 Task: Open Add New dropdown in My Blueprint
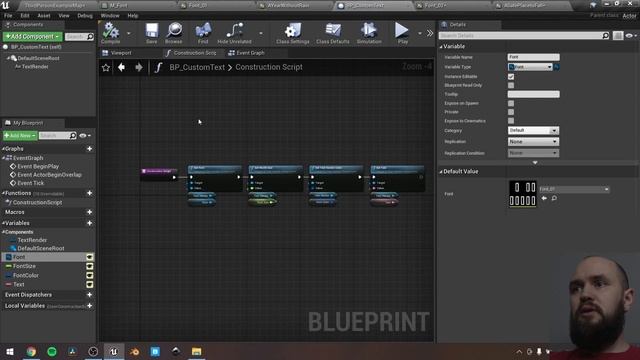pyautogui.click(x=20, y=136)
